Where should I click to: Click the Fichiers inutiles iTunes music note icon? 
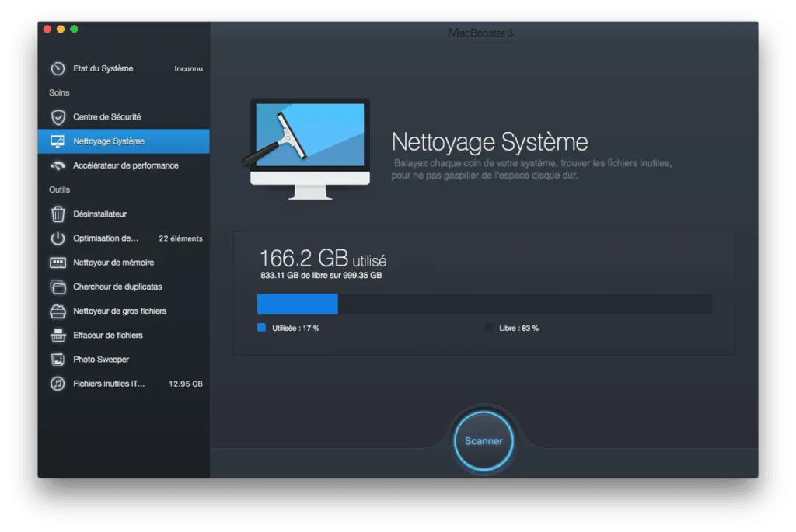click(x=58, y=383)
